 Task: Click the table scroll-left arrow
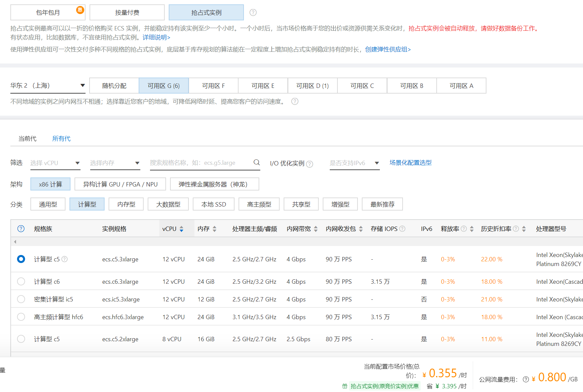[15, 242]
